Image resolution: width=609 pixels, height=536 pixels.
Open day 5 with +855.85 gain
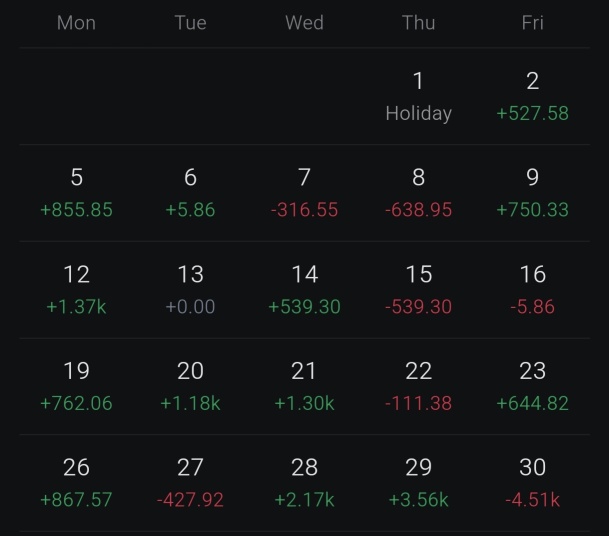(x=77, y=193)
